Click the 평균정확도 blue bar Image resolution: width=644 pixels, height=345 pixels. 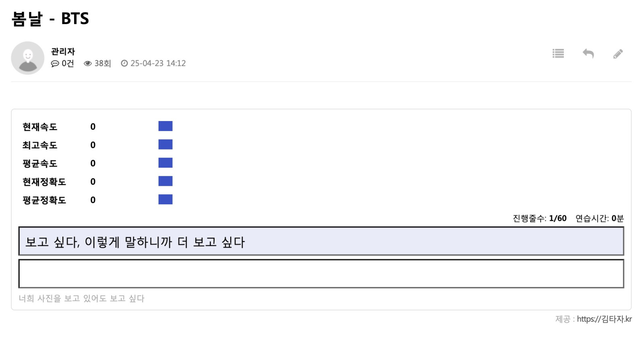pos(165,199)
